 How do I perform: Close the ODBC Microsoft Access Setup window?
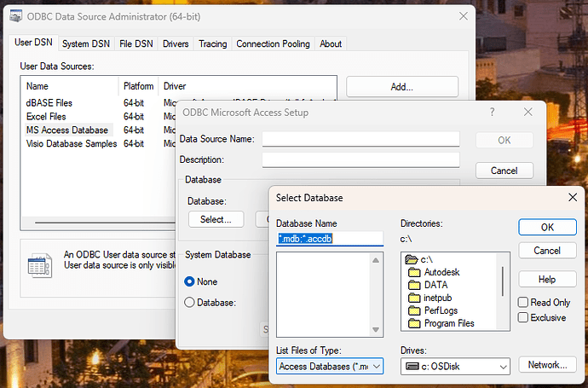pos(528,112)
